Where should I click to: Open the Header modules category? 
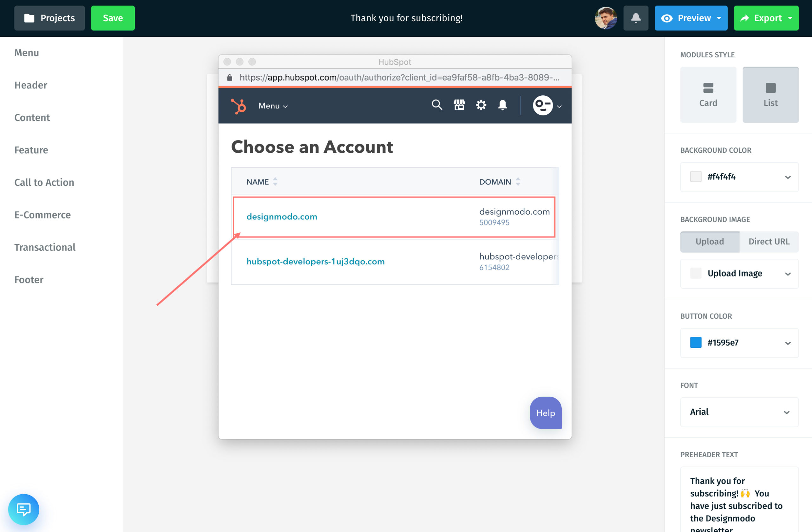(x=31, y=85)
